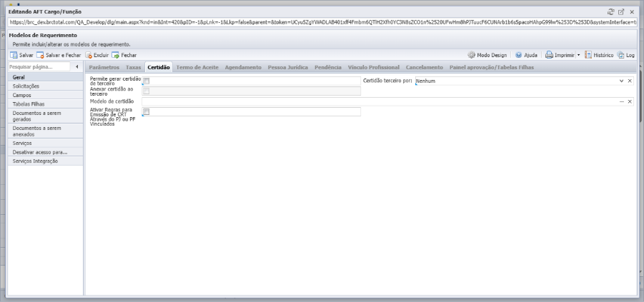
Task: Enable Permite gerar certidão de terceiro checkbox
Action: click(147, 81)
